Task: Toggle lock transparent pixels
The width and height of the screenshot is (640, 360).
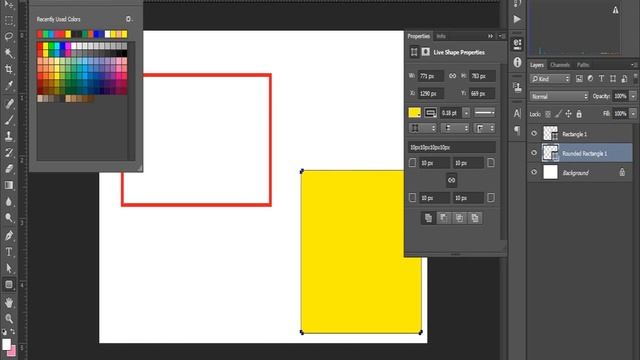Action: (548, 114)
